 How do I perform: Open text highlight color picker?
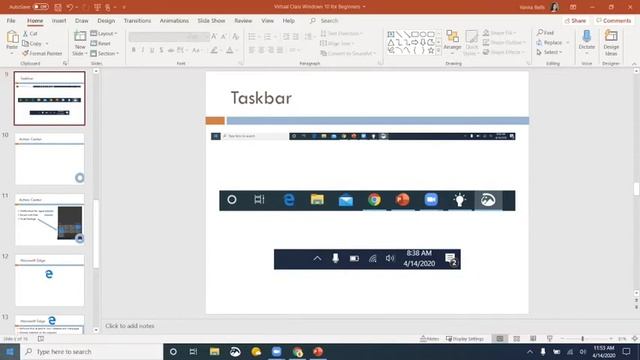pyautogui.click(x=214, y=50)
